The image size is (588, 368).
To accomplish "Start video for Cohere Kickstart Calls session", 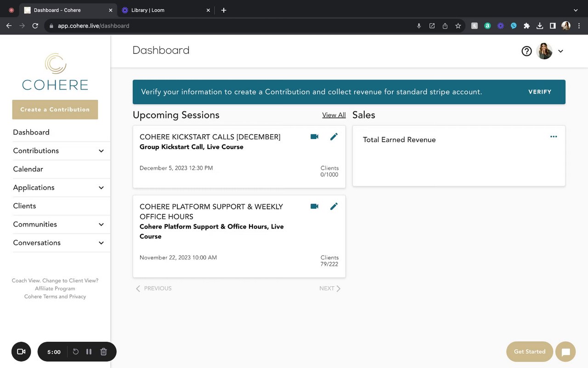I will pos(314,137).
